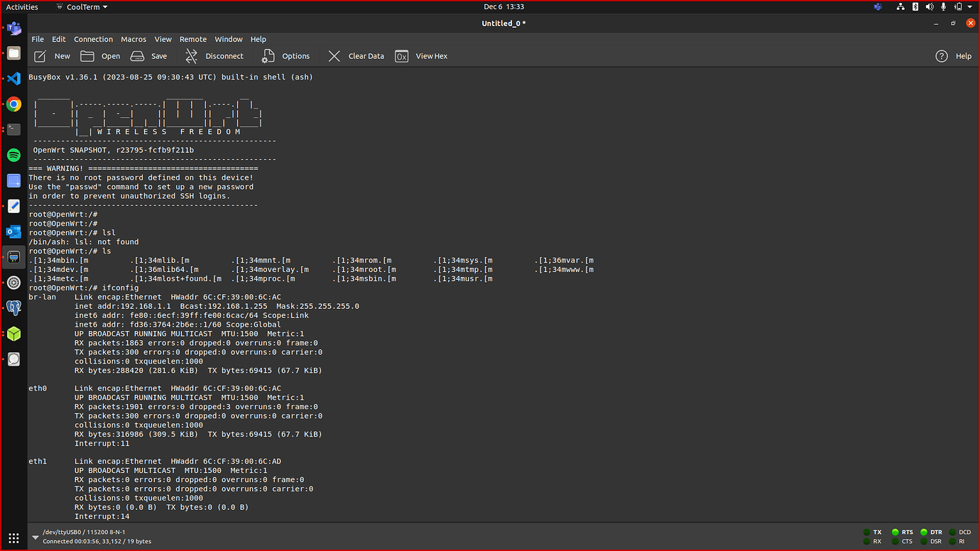Click the Open file icon in toolbar
This screenshot has height=551, width=980.
[88, 55]
